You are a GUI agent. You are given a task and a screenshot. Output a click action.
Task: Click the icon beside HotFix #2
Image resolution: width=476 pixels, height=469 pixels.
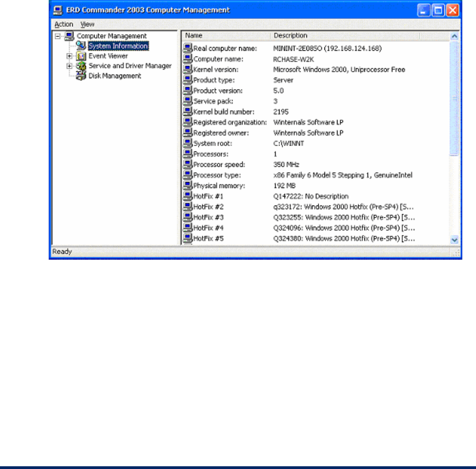pos(188,206)
